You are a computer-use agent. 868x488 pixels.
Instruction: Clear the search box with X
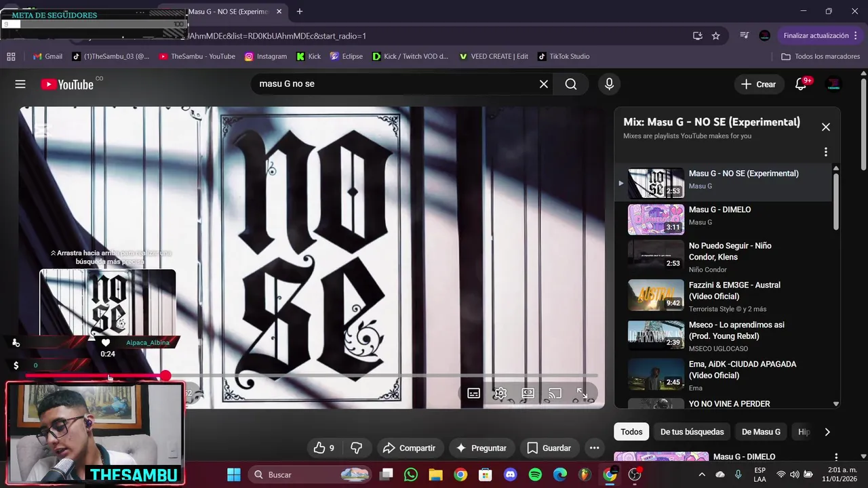(544, 84)
